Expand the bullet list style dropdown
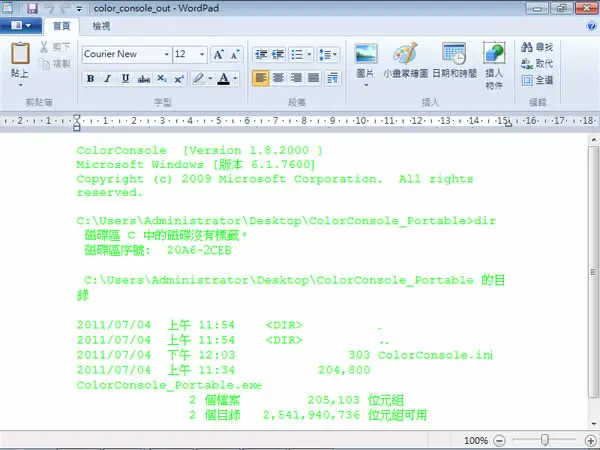This screenshot has width=600, height=450. point(310,55)
